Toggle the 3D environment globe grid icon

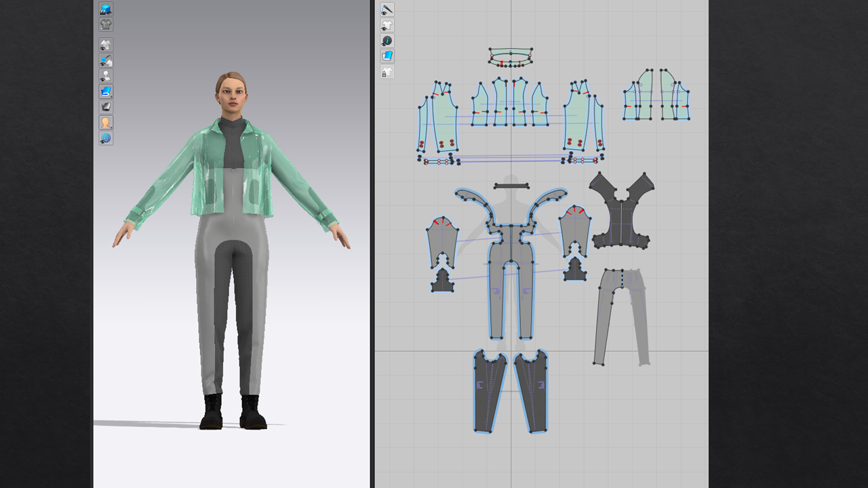106,138
